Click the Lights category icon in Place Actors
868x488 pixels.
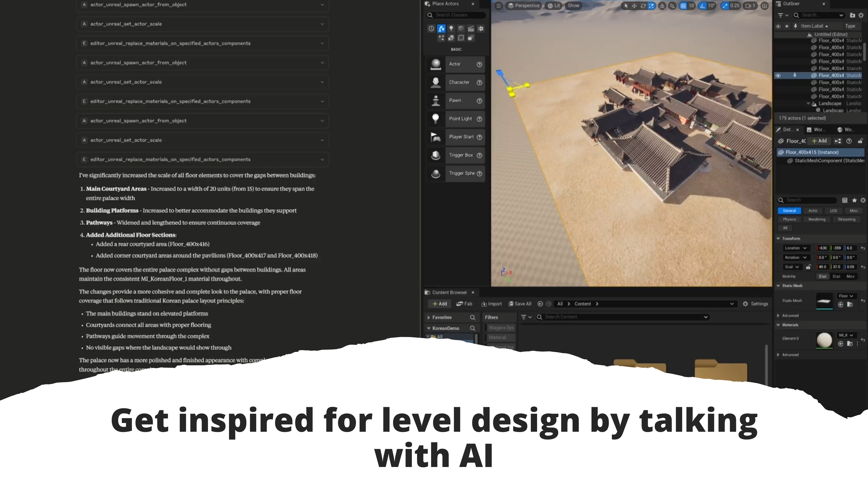451,29
